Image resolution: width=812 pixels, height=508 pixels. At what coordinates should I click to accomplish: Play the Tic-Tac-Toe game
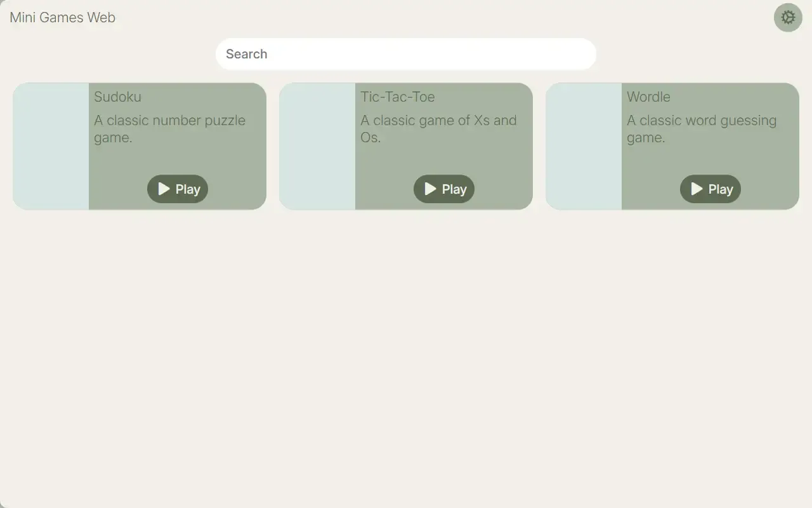tap(444, 189)
